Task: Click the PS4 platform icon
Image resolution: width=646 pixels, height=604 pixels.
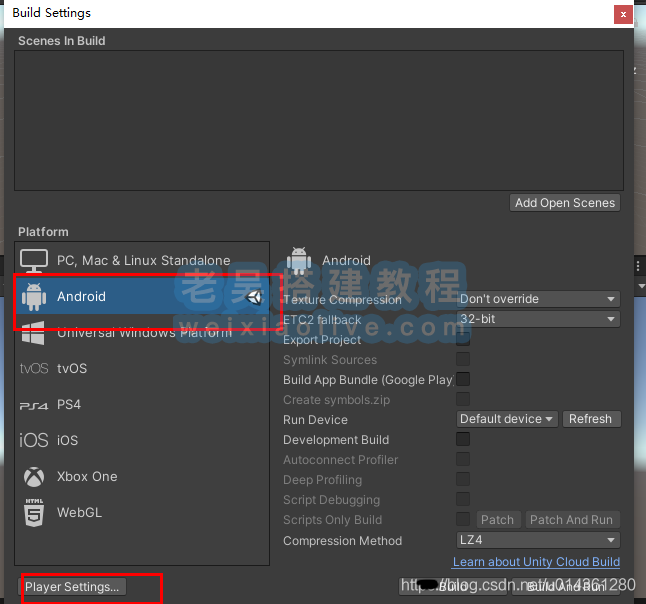Action: (34, 405)
